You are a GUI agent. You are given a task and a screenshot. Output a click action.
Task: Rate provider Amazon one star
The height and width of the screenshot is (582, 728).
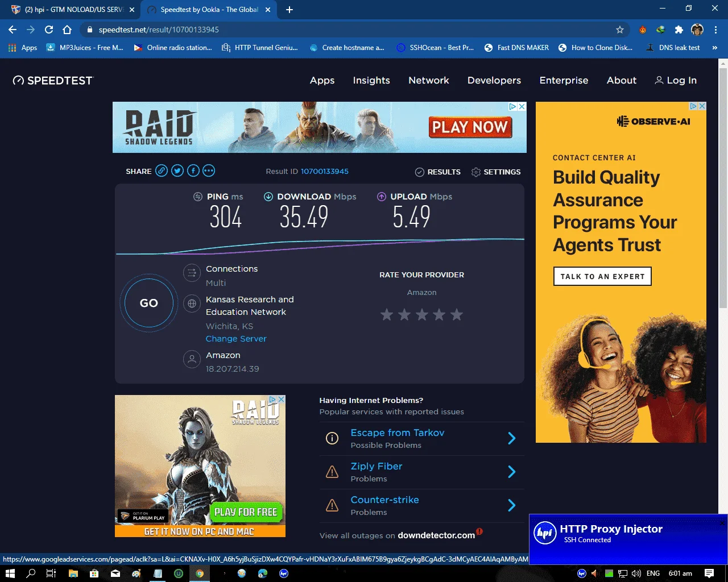pyautogui.click(x=387, y=314)
